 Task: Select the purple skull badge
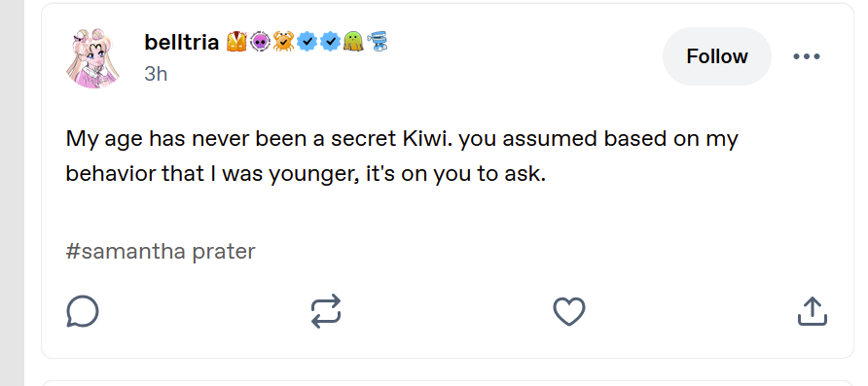point(260,42)
